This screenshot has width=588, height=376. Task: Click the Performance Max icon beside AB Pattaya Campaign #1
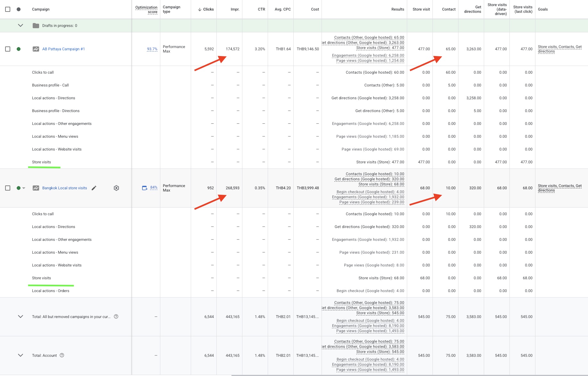(x=36, y=49)
